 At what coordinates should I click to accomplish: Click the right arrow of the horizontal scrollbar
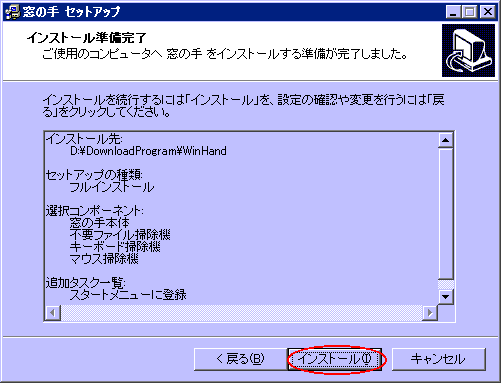(x=430, y=313)
